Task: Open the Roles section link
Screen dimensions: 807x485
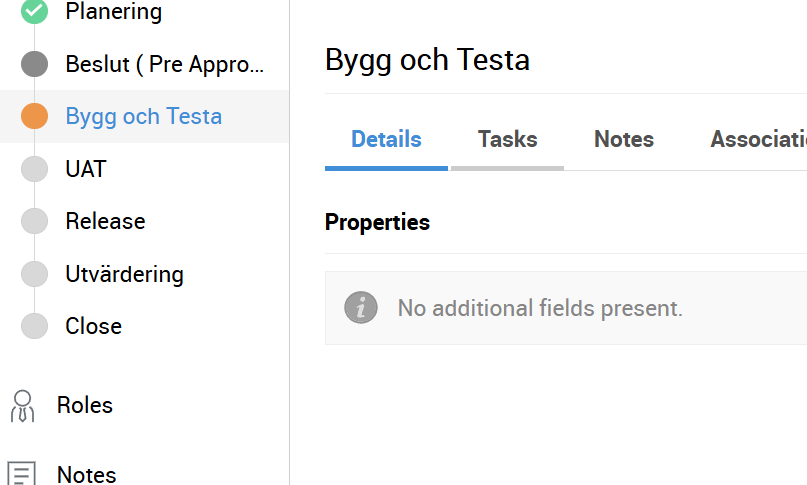Action: click(85, 405)
